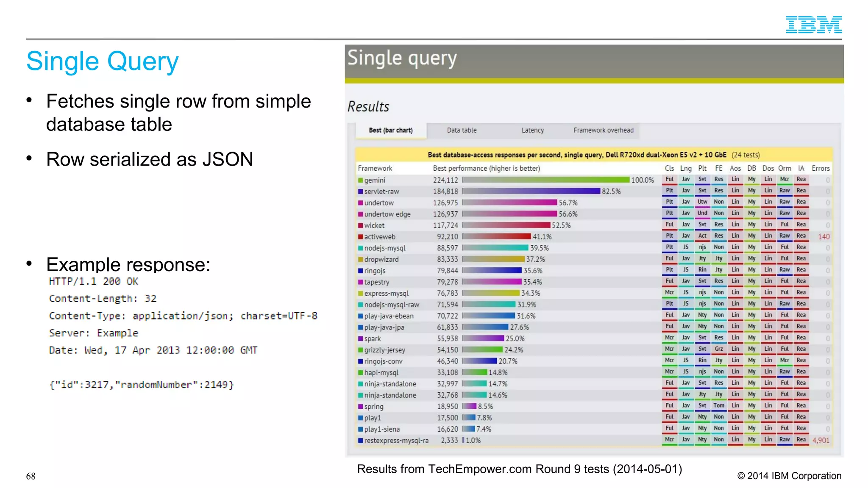Open the Latency tab
Viewport: 868px width, 488px height.
coord(532,130)
